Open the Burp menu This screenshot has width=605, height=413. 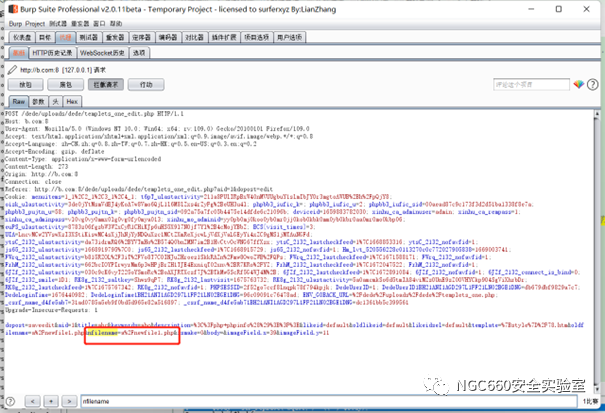tap(15, 24)
